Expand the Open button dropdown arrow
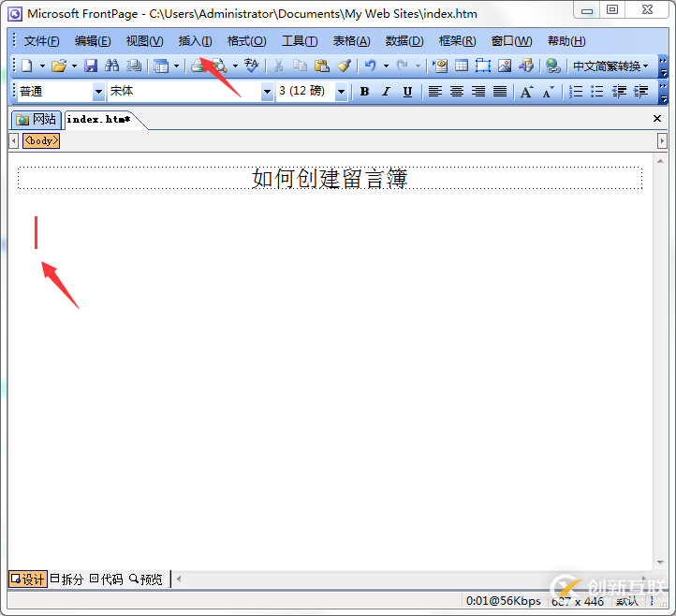 click(x=74, y=66)
